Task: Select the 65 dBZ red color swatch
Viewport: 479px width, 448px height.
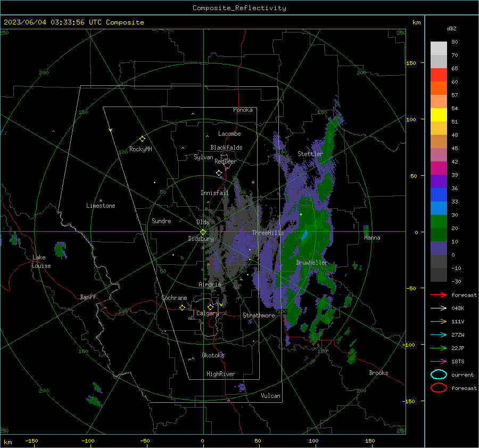Action: (x=439, y=75)
